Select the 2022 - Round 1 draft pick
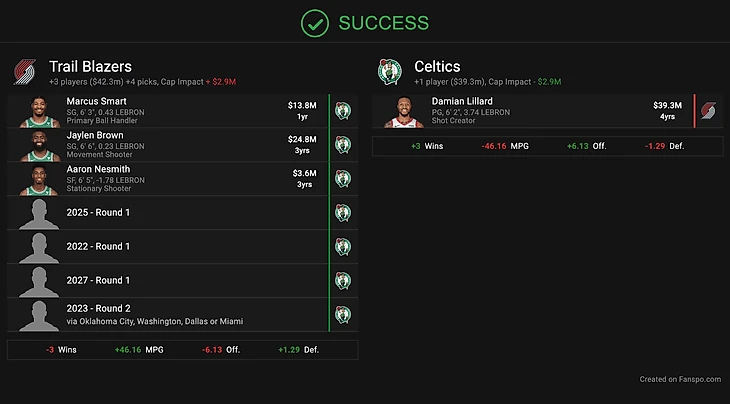 point(98,246)
